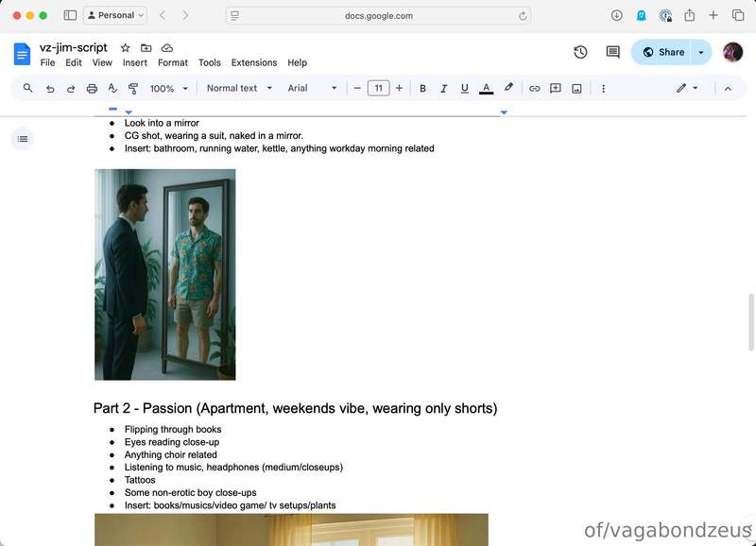Click the "Anything choir related" bullet
Image resolution: width=756 pixels, height=546 pixels.
click(x=171, y=455)
